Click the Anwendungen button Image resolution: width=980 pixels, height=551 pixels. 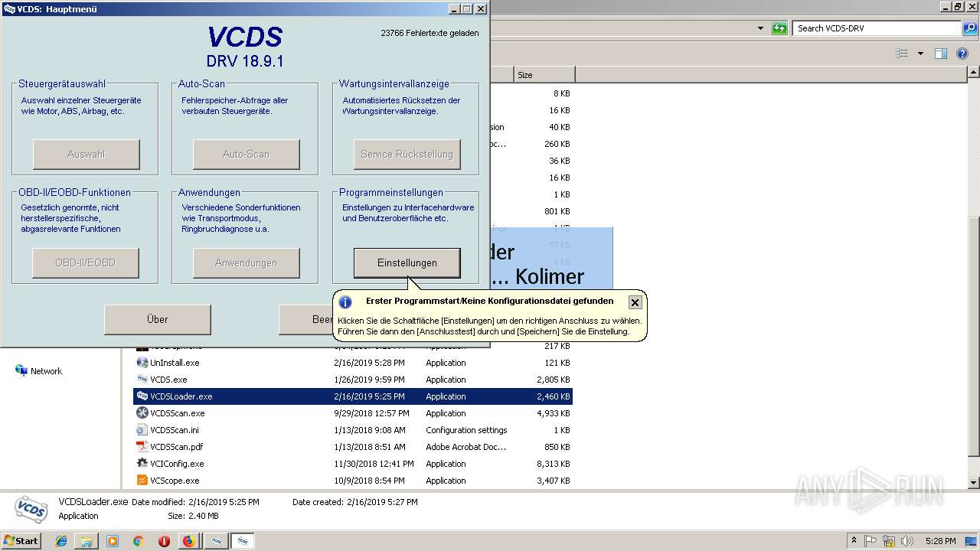pos(246,262)
